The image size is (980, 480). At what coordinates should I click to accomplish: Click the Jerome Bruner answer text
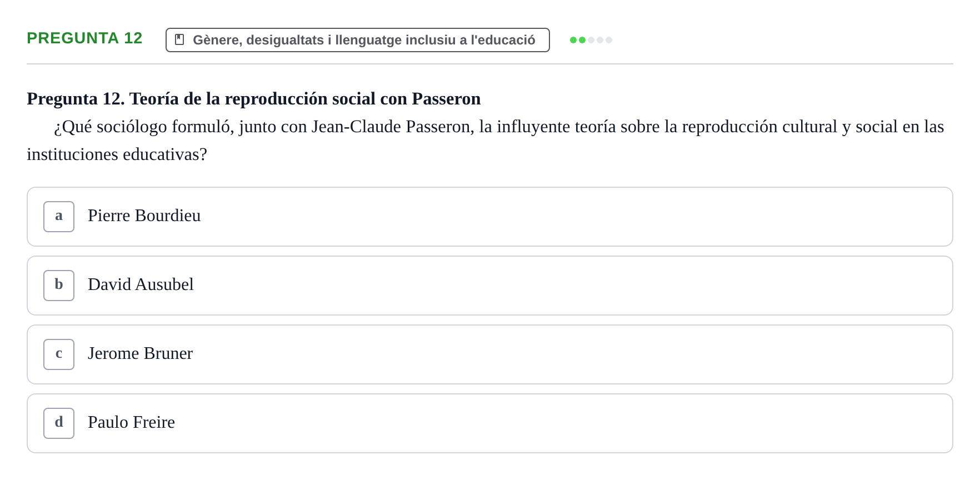pos(141,353)
